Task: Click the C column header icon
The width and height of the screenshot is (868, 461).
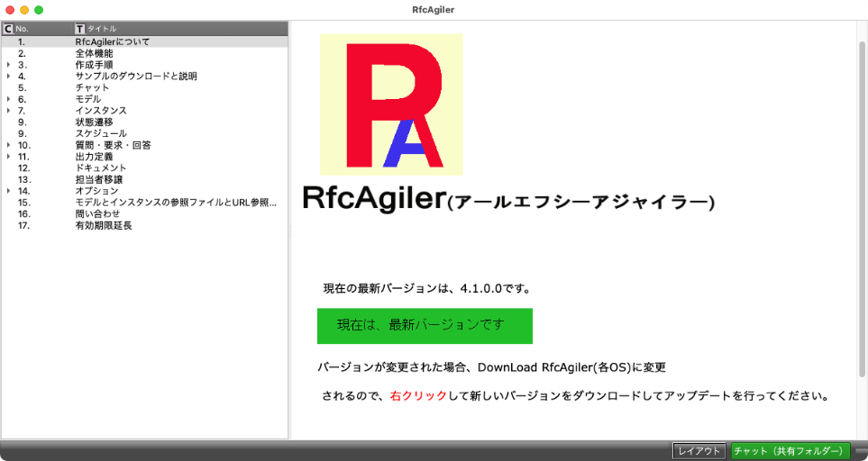Action: pos(8,28)
